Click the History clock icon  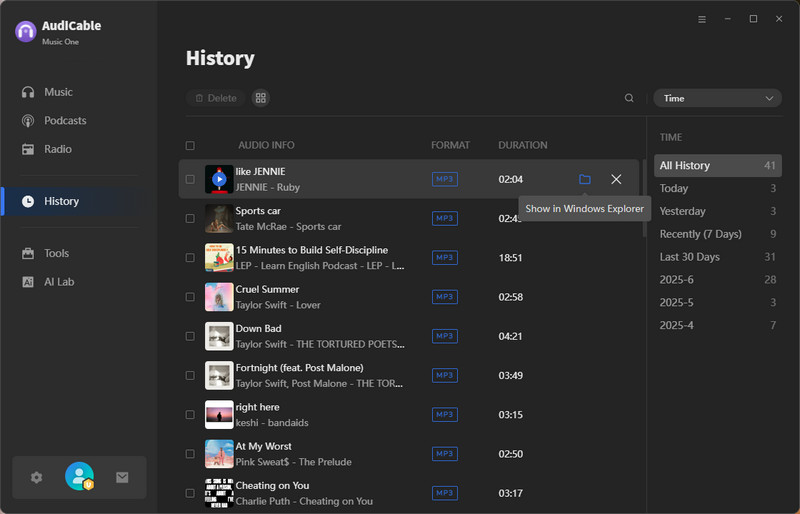pyautogui.click(x=28, y=201)
